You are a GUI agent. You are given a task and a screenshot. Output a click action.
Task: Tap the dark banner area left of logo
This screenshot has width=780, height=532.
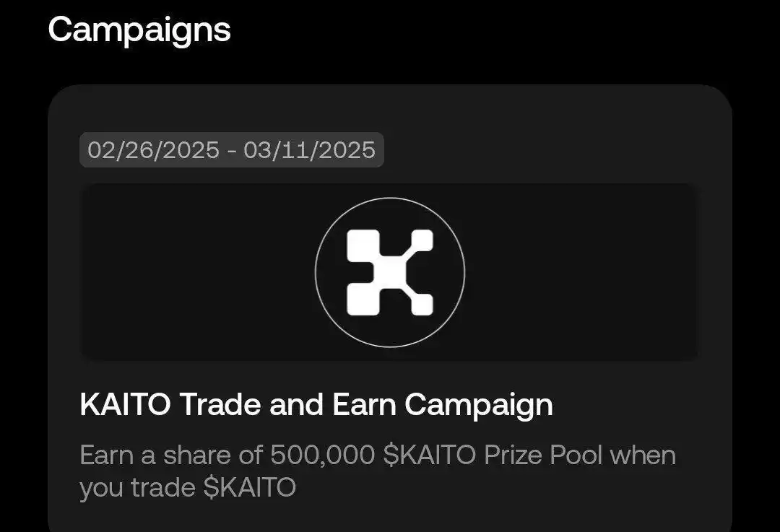click(x=197, y=272)
